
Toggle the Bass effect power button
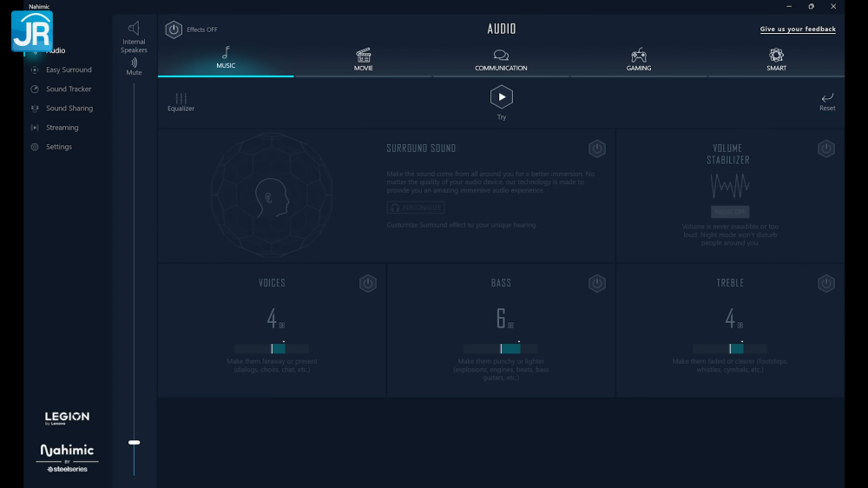(596, 284)
